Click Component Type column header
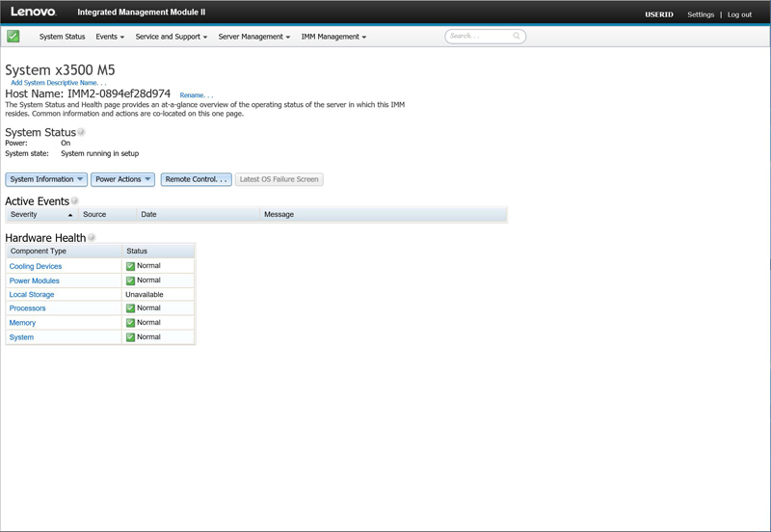 tap(64, 251)
